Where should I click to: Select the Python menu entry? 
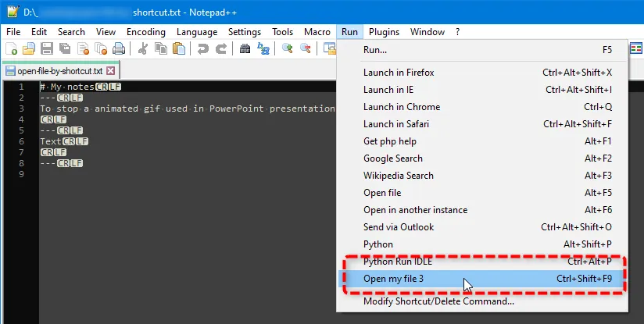click(x=482, y=245)
